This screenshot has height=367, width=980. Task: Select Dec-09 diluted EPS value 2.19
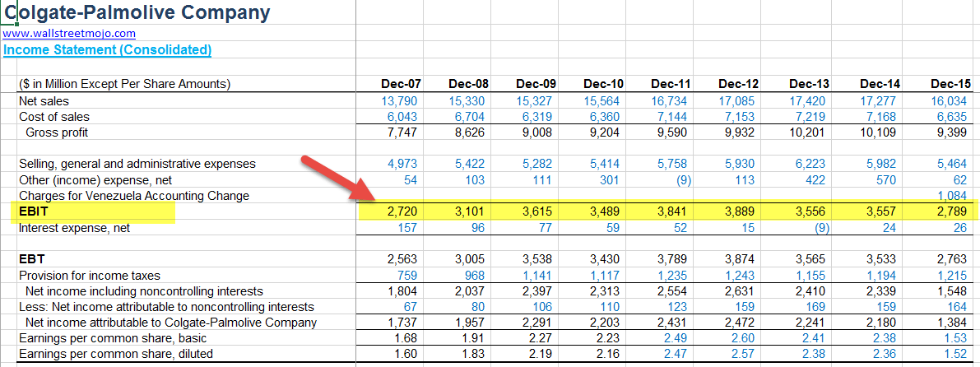pyautogui.click(x=541, y=354)
